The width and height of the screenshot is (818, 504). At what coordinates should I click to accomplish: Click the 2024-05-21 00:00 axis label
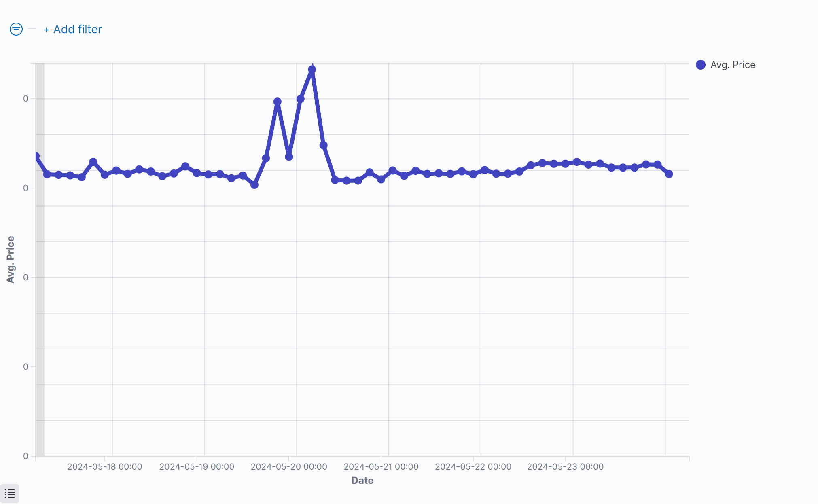pyautogui.click(x=381, y=466)
